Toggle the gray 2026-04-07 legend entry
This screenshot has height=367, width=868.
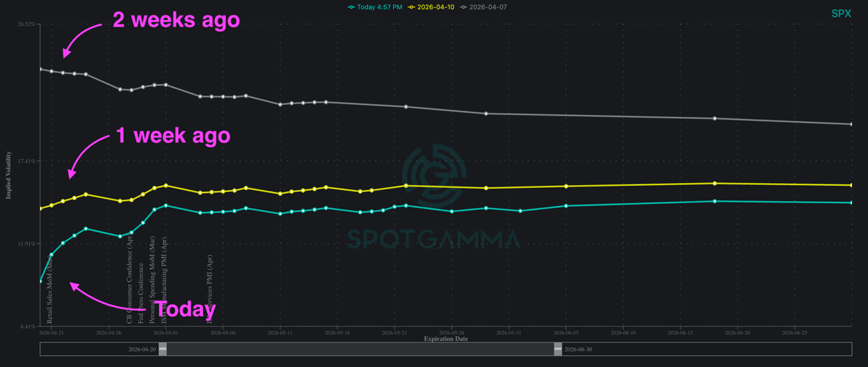[487, 7]
